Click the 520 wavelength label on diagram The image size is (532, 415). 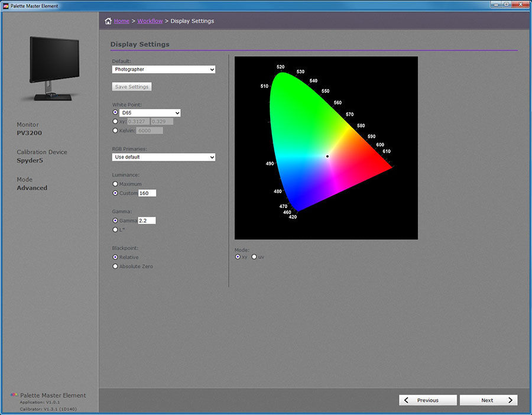281,67
